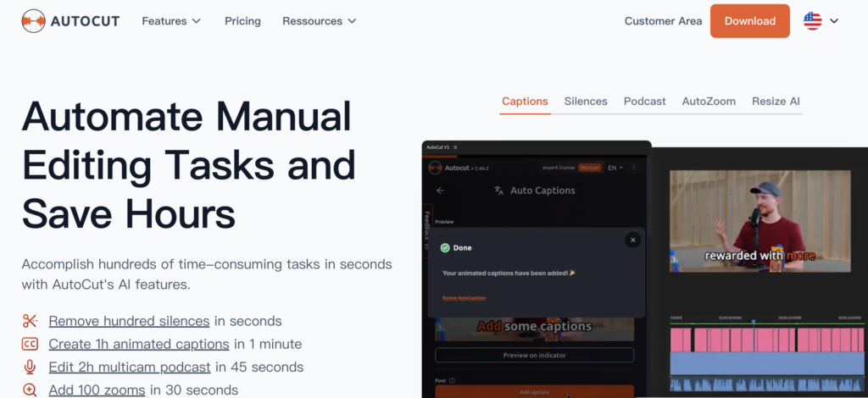The width and height of the screenshot is (868, 398).
Task: Expand the Features menu chevron
Action: [196, 21]
